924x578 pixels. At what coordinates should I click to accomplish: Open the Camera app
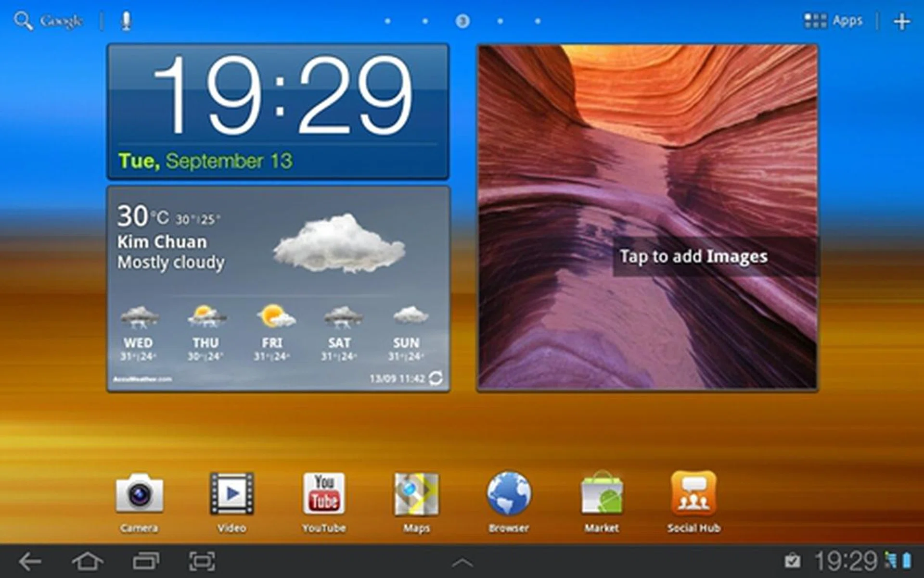click(x=139, y=494)
